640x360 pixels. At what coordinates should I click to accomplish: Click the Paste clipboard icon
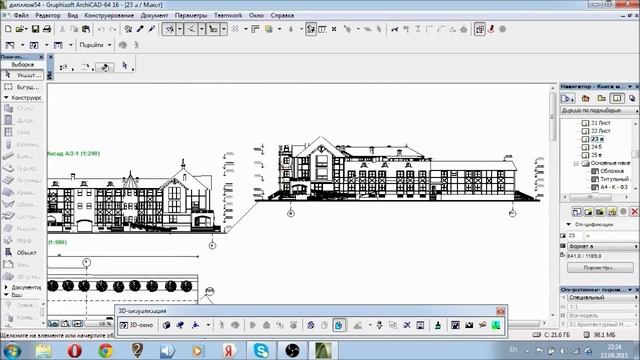(86, 29)
